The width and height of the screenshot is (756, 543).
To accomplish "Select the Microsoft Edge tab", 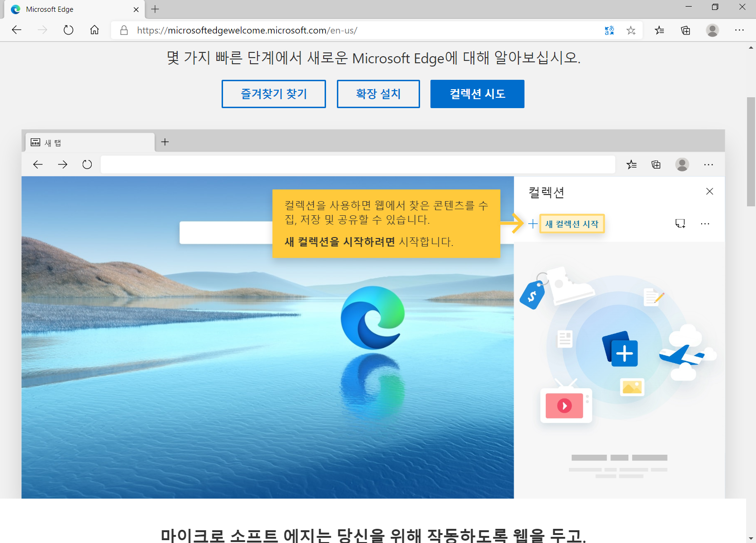I will pyautogui.click(x=74, y=9).
